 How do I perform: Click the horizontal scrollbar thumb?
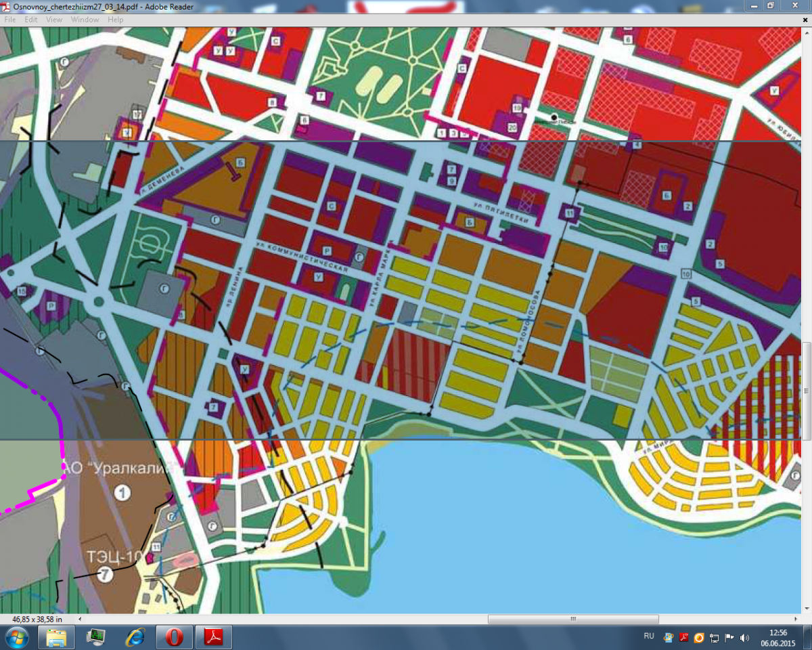click(x=573, y=619)
